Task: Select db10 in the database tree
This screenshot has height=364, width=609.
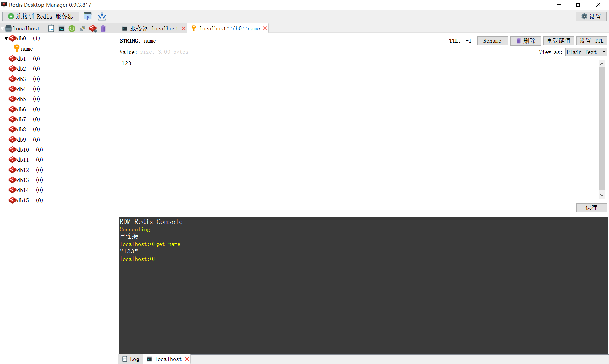Action: (x=23, y=150)
